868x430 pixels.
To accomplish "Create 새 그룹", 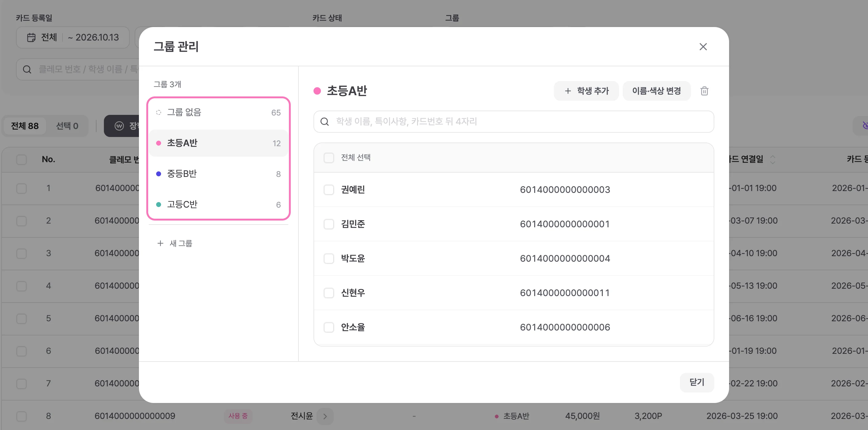I will 175,243.
